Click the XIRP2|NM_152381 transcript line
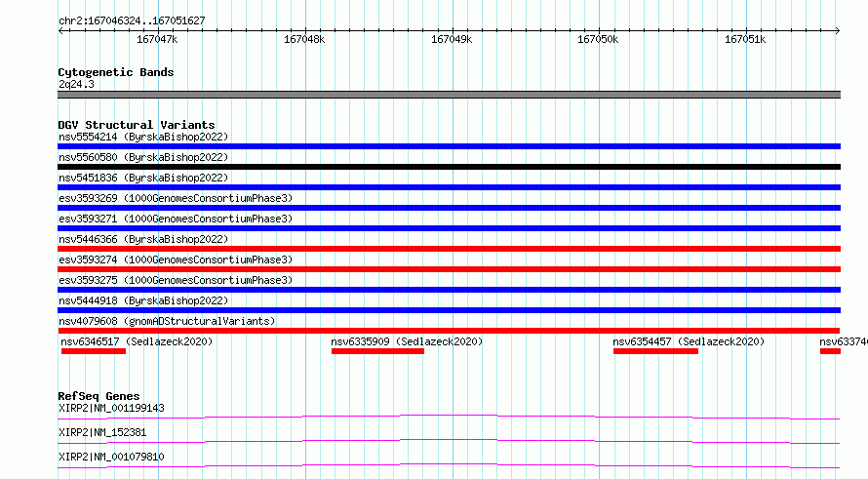 tap(449, 441)
